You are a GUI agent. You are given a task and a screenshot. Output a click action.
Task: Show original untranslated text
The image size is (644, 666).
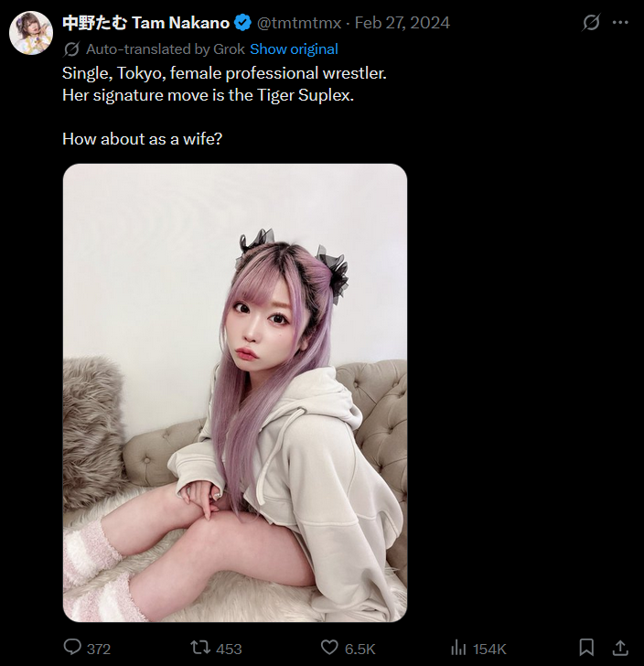coord(294,49)
